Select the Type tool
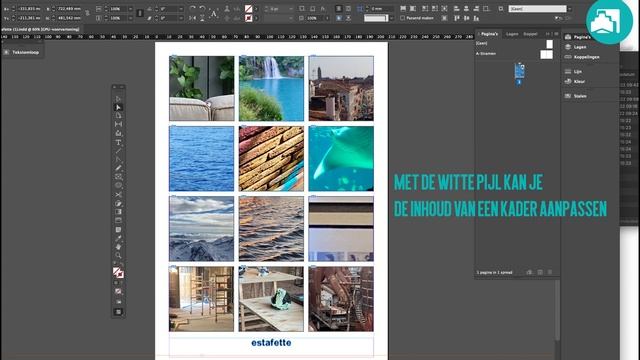 [x=118, y=142]
